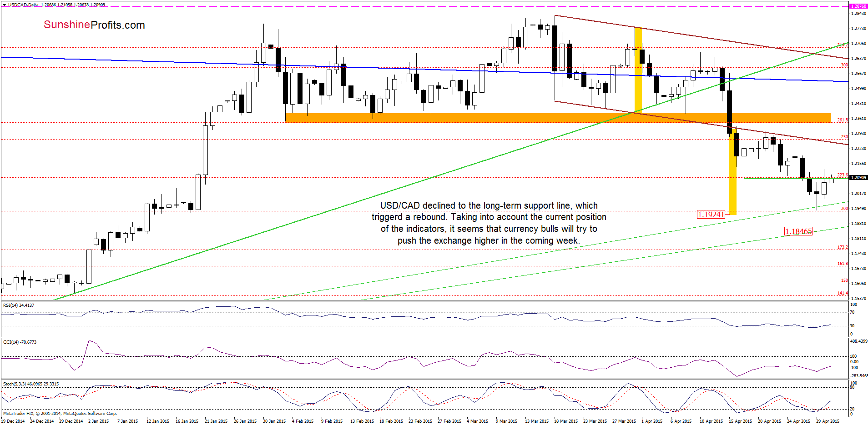This screenshot has width=868, height=425.
Task: Click the MetaTrader FIX copyright text
Action: click(x=60, y=414)
